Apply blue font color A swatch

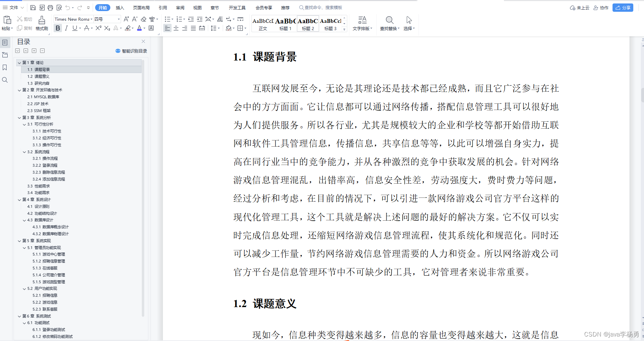coord(139,28)
